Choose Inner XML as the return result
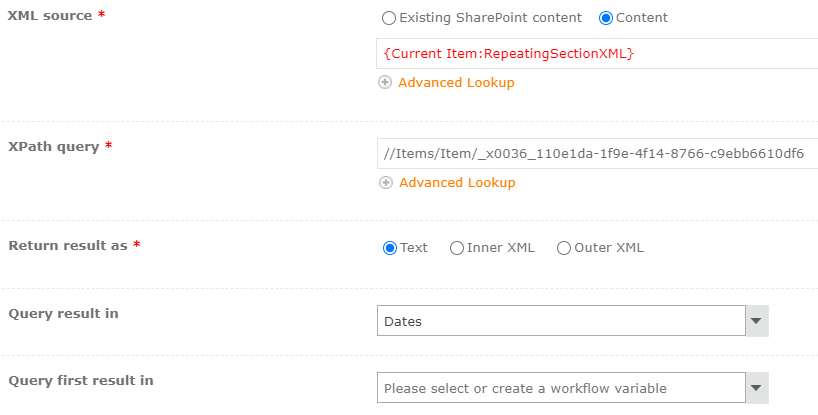Image resolution: width=818 pixels, height=415 pixels. [457, 248]
